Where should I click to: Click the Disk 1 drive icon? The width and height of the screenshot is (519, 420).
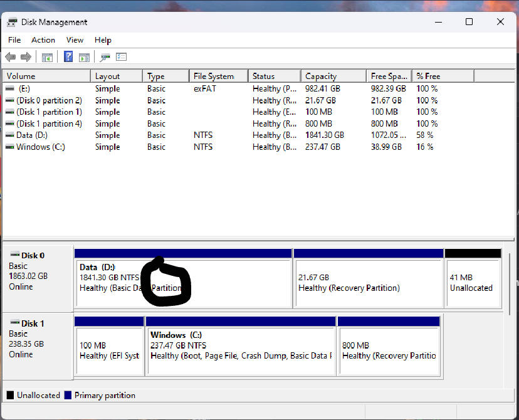14,322
